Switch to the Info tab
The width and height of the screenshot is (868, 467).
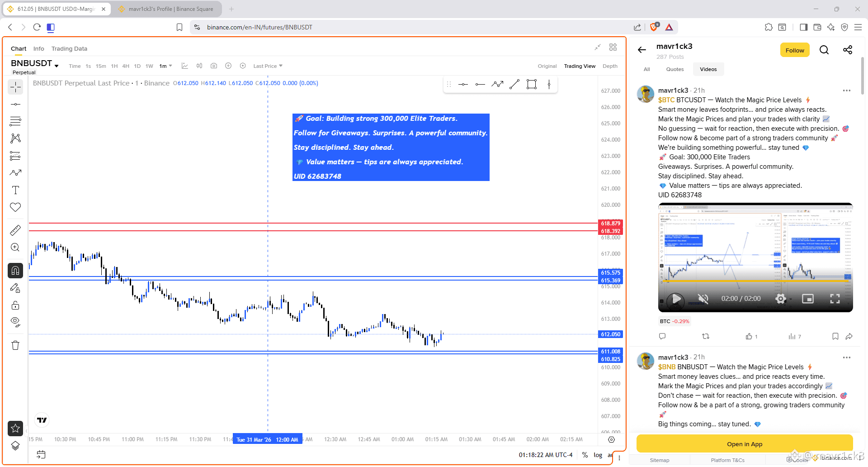coord(39,48)
